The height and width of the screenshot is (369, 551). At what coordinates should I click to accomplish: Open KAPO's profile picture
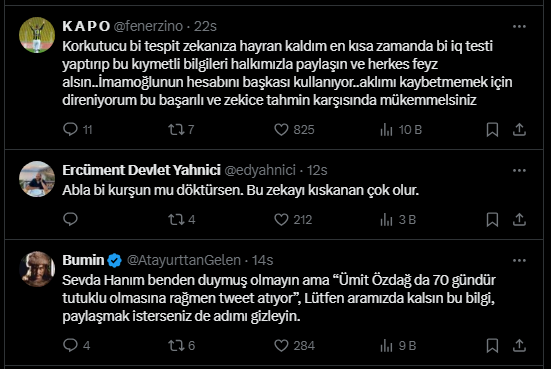tap(37, 35)
